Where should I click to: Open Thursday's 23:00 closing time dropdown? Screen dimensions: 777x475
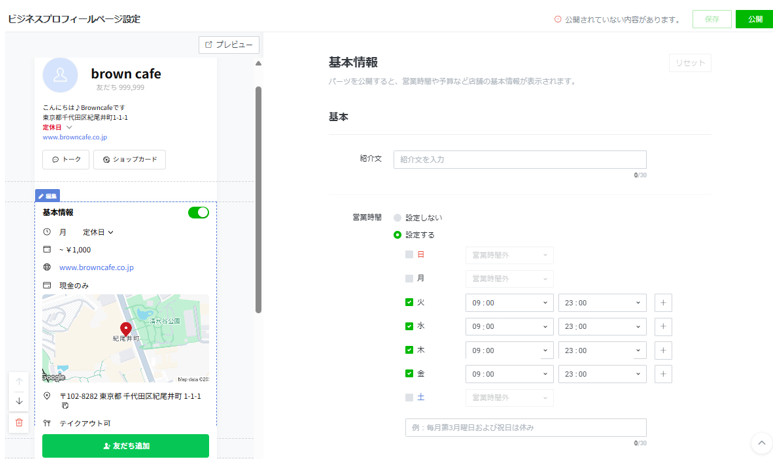pos(602,350)
